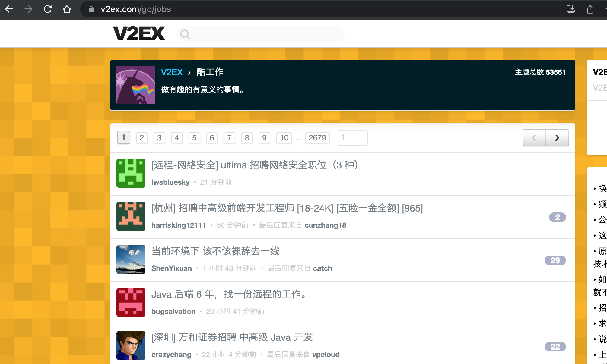Open lwsbluesky's green pixel avatar
Image resolution: width=607 pixels, height=364 pixels.
tap(131, 173)
